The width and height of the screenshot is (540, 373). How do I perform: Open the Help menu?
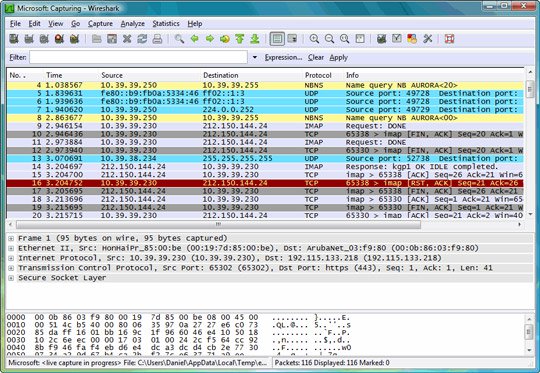(x=195, y=24)
